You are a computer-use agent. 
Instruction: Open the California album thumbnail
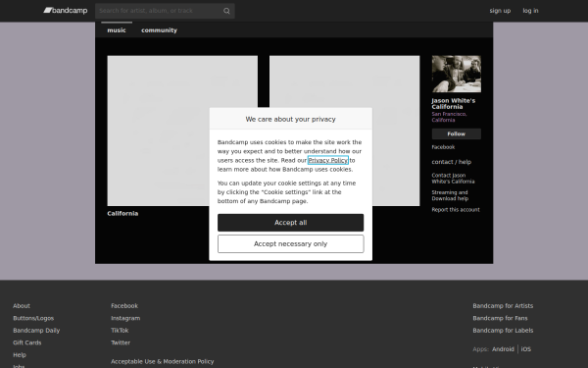pos(182,131)
